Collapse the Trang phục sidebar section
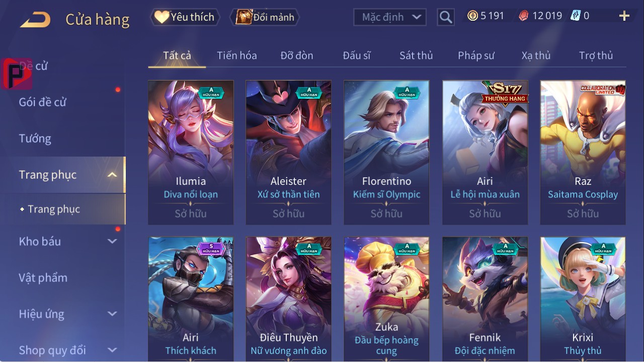644x362 pixels. pyautogui.click(x=112, y=175)
